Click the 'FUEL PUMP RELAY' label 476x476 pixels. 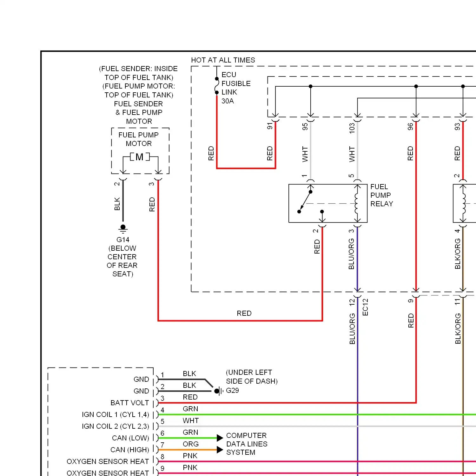pyautogui.click(x=382, y=195)
